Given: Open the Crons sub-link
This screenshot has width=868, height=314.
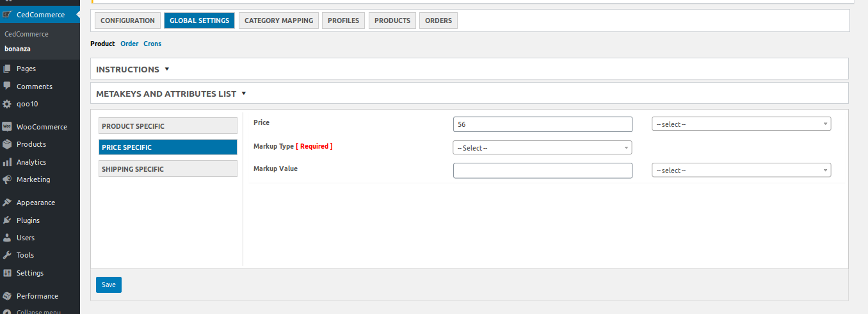Looking at the screenshot, I should (x=152, y=44).
